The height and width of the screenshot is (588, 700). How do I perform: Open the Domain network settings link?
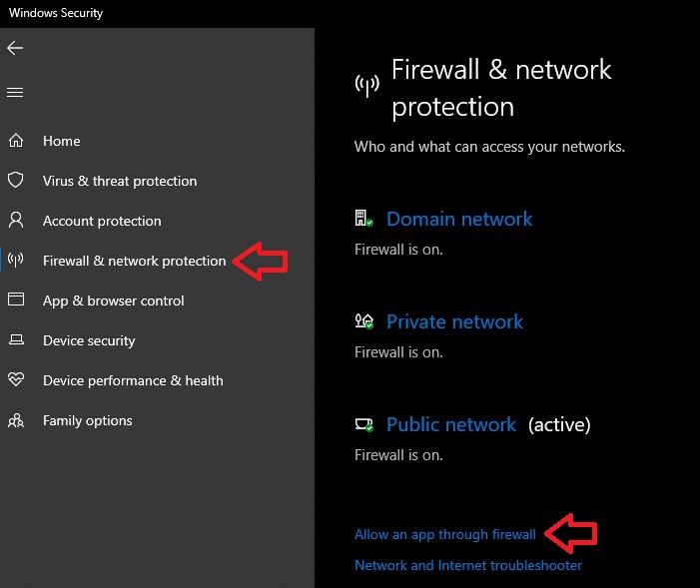(459, 219)
